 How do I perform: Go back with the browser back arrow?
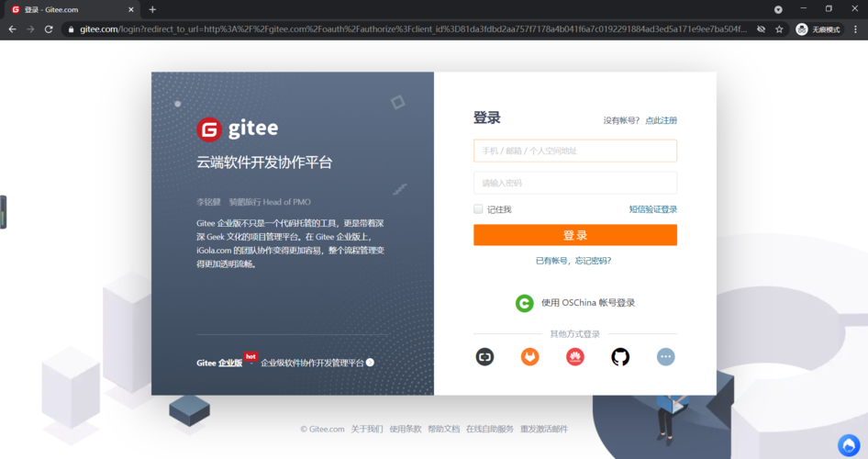(12, 29)
